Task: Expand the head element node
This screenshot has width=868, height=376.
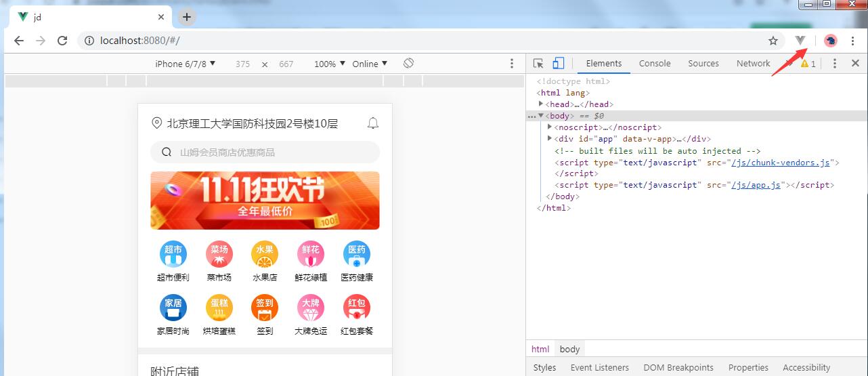Action: pos(541,104)
